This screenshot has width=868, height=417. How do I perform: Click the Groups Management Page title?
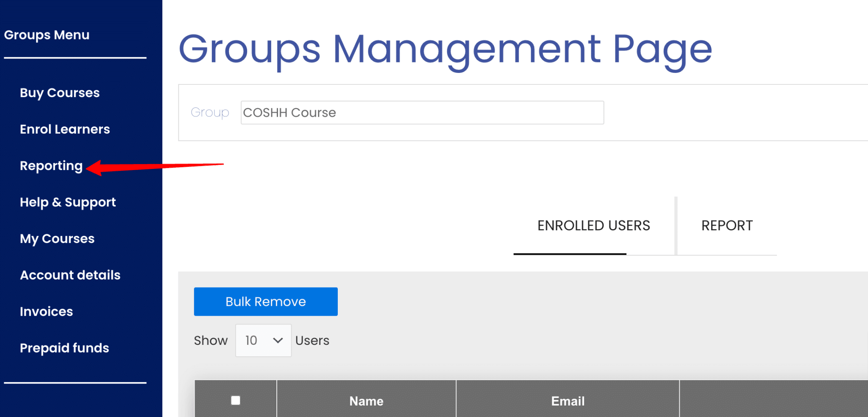[x=445, y=50]
